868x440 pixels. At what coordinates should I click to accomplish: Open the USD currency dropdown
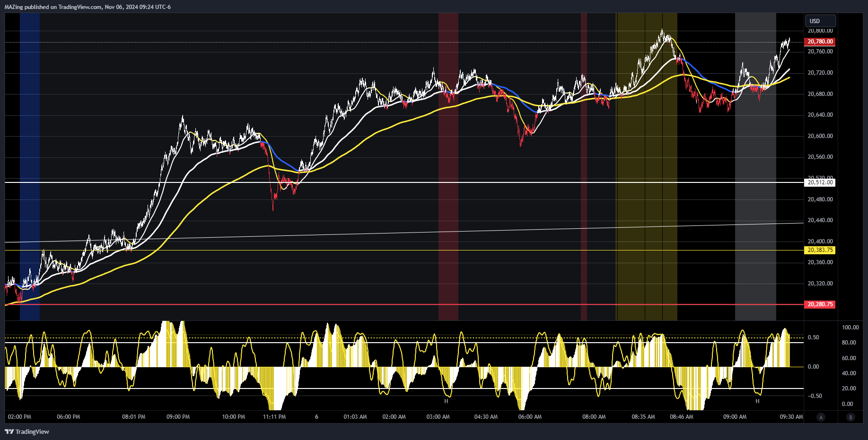[x=820, y=21]
